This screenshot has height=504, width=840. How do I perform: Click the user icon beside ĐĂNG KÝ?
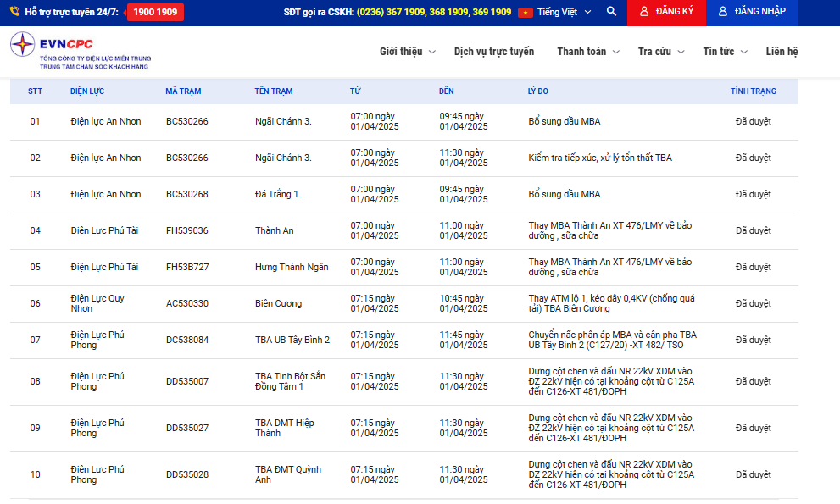pyautogui.click(x=644, y=12)
